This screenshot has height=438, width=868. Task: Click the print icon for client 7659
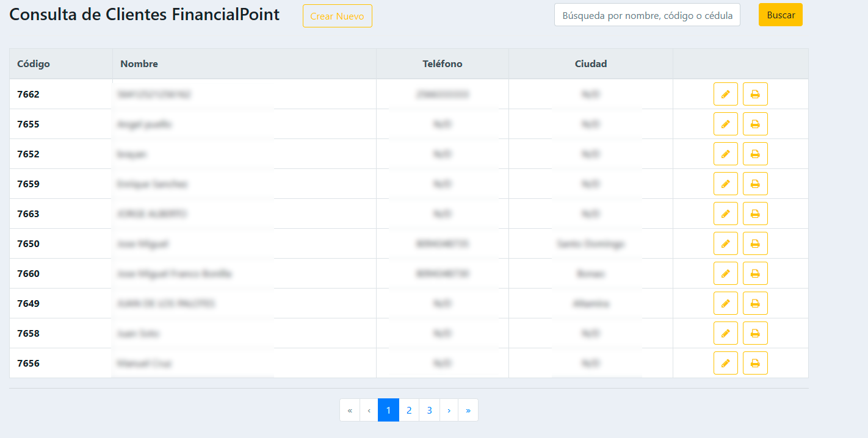(755, 184)
